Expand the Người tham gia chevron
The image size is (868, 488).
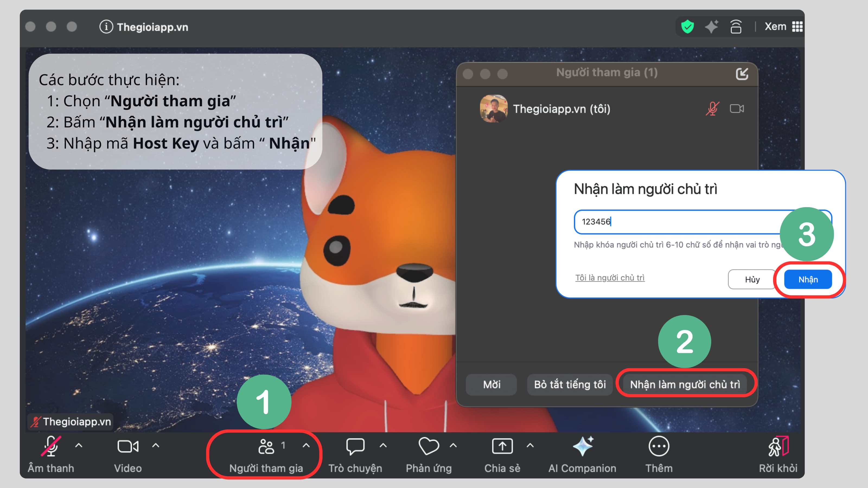coord(306,445)
